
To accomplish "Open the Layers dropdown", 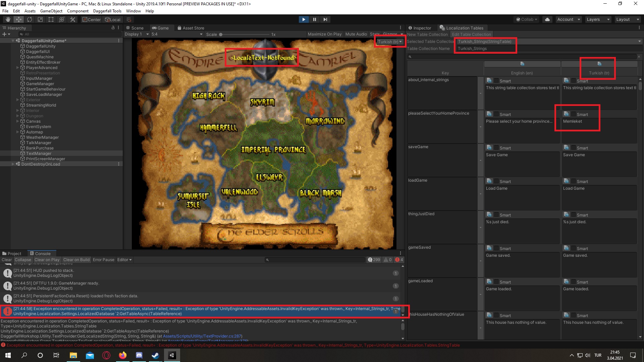I will 597,19.
